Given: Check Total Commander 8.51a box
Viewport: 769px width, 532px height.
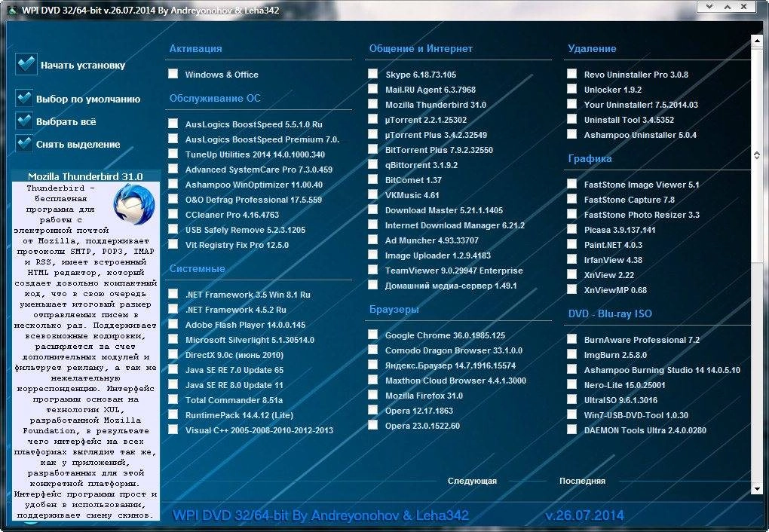Looking at the screenshot, I should click(173, 399).
